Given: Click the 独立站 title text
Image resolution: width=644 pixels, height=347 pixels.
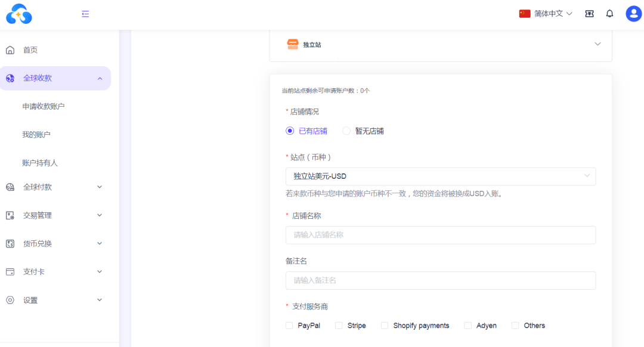Looking at the screenshot, I should tap(312, 45).
